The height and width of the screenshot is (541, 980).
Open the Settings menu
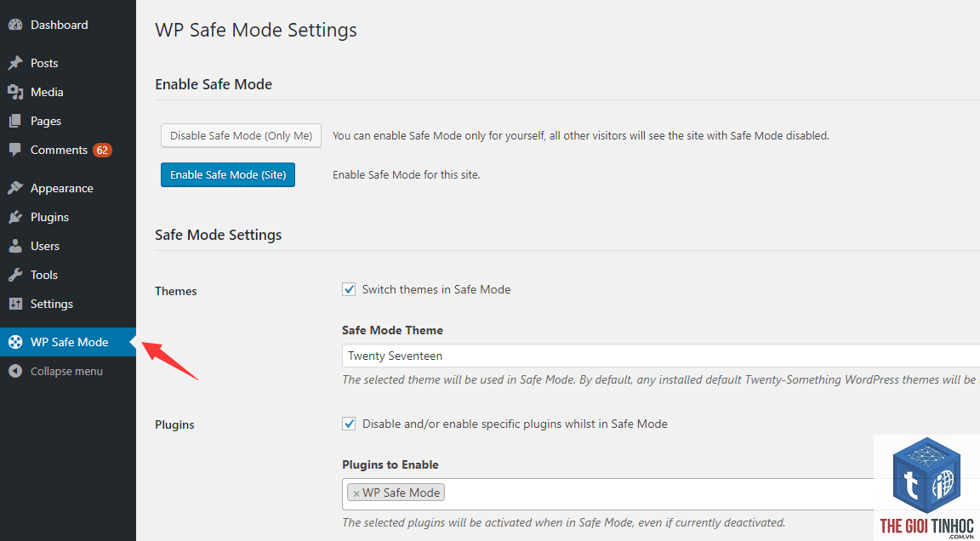[67, 304]
